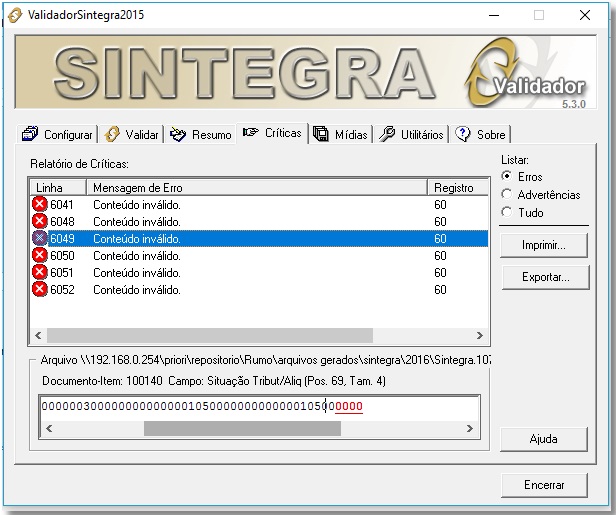The width and height of the screenshot is (616, 515).
Task: Click the error list's left scroll arrow
Action: point(38,335)
